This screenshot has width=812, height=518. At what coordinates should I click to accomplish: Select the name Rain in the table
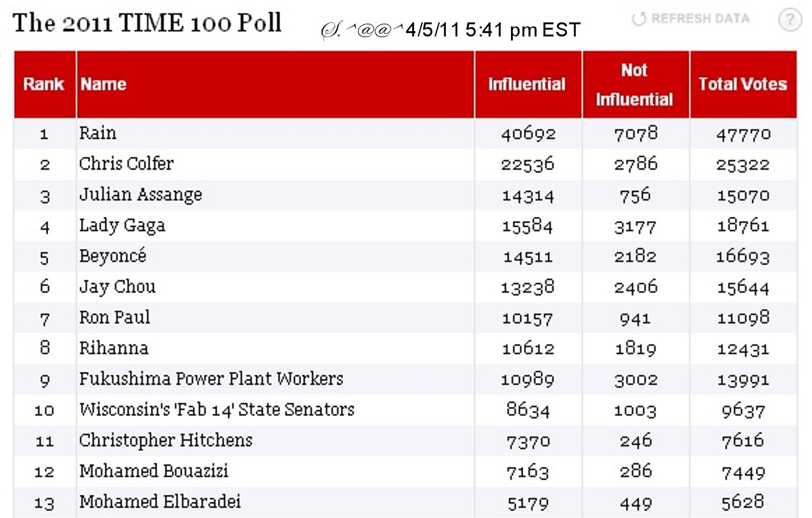pos(98,133)
